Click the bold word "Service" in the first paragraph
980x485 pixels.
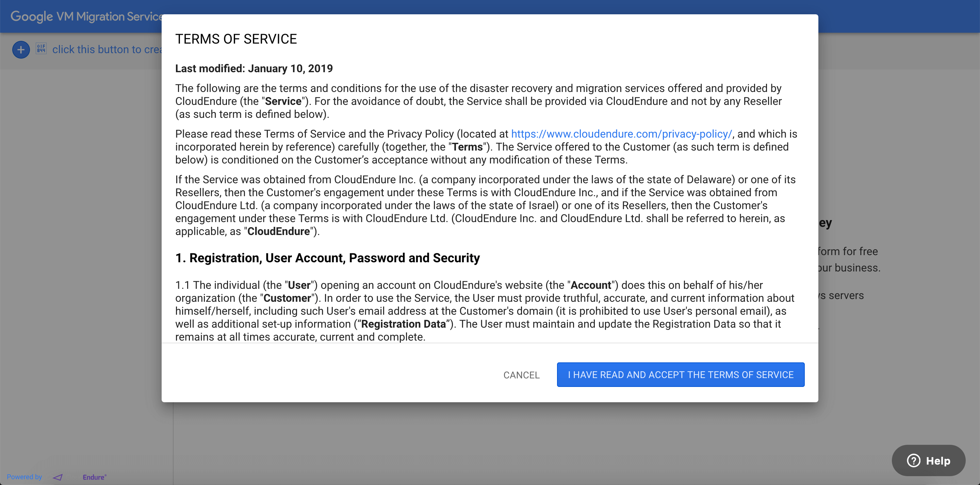pos(283,101)
